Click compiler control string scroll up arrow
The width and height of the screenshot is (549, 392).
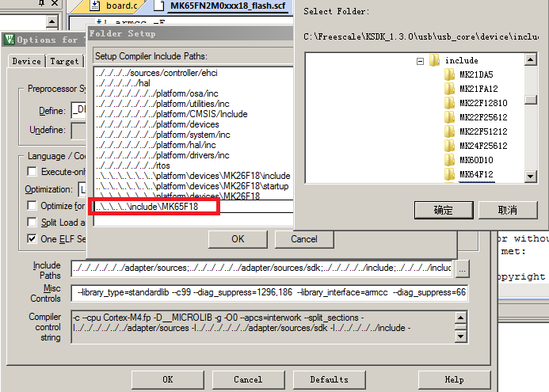[x=461, y=318]
